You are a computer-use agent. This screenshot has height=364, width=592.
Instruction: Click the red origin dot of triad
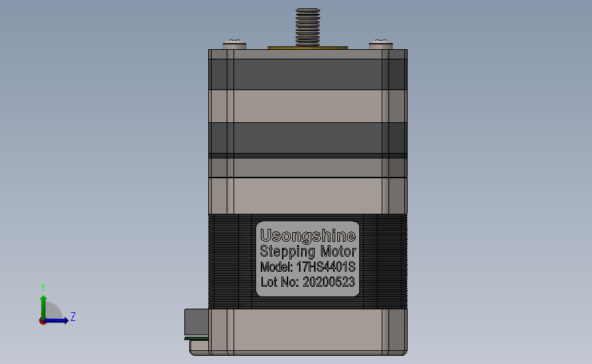pos(42,322)
